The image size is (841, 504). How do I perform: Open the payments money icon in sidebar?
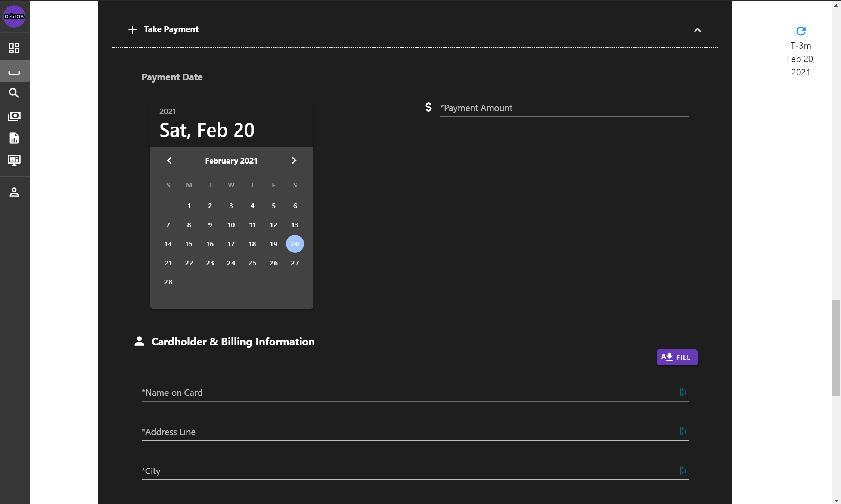click(14, 116)
